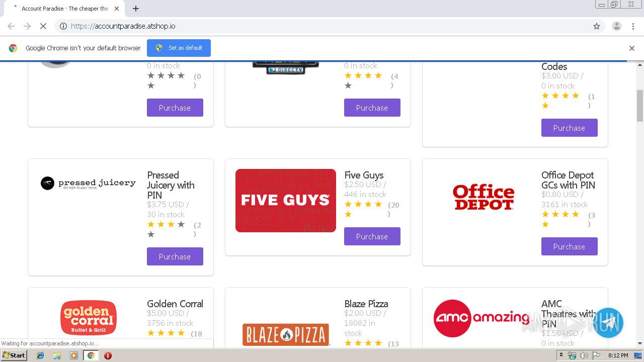The image size is (644, 362).
Task: Click the red round icon in the taskbar
Action: pos(108,355)
